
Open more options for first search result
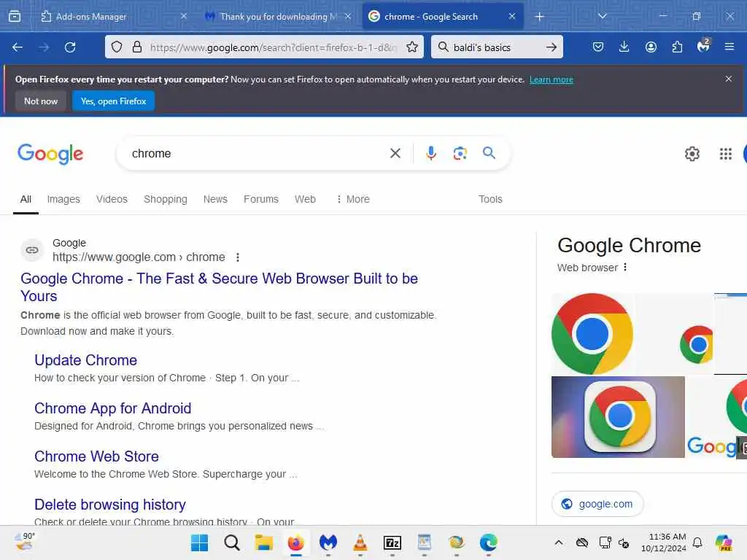click(x=238, y=257)
